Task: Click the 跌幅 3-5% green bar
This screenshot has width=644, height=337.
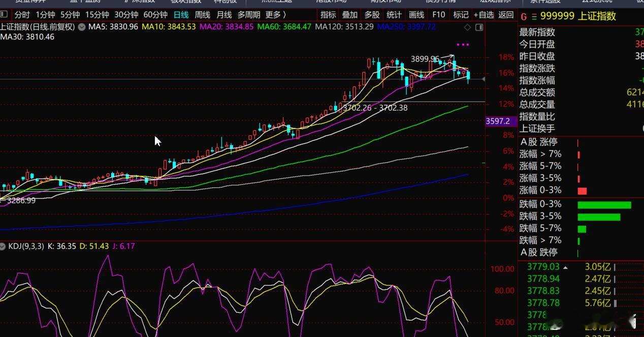Action: click(599, 217)
